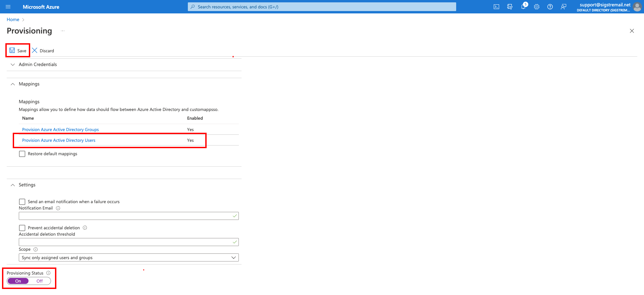Click the Accidental deletion threshold field
The width and height of the screenshot is (644, 295).
pyautogui.click(x=129, y=242)
